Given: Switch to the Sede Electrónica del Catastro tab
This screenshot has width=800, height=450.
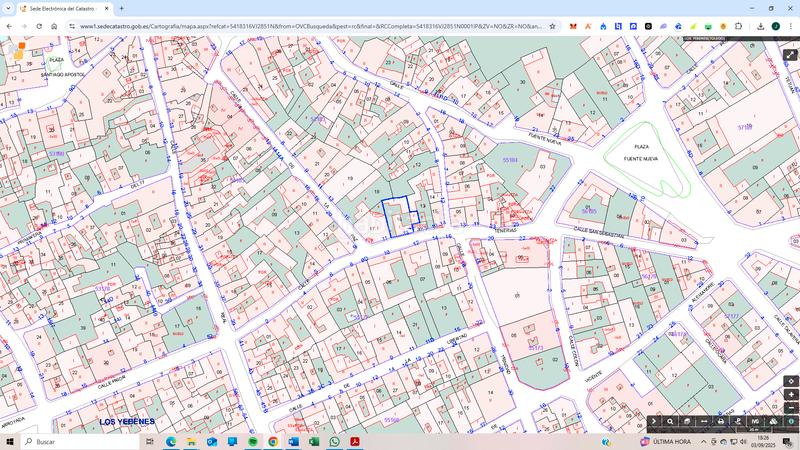Looking at the screenshot, I should click(x=60, y=8).
